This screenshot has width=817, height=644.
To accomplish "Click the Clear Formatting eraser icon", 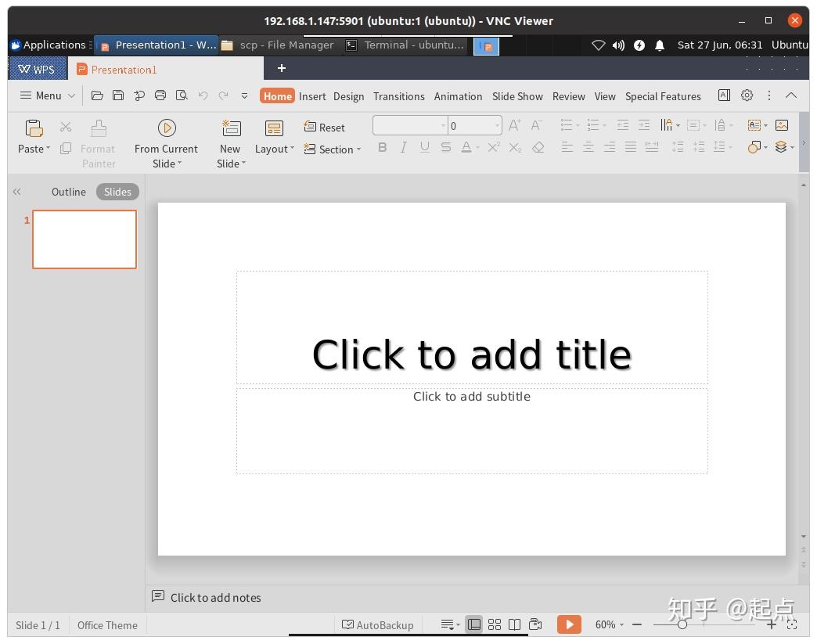I will 538,147.
